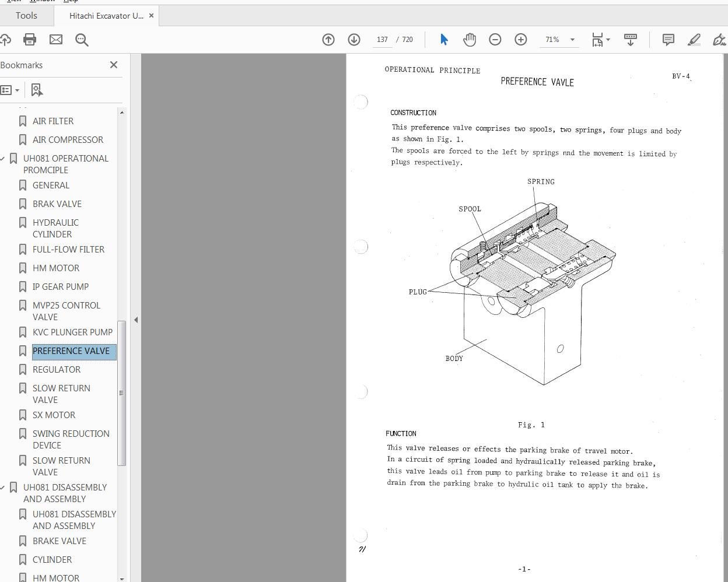Select the Hitachi Excavator document tab
The image size is (728, 582).
[x=105, y=16]
